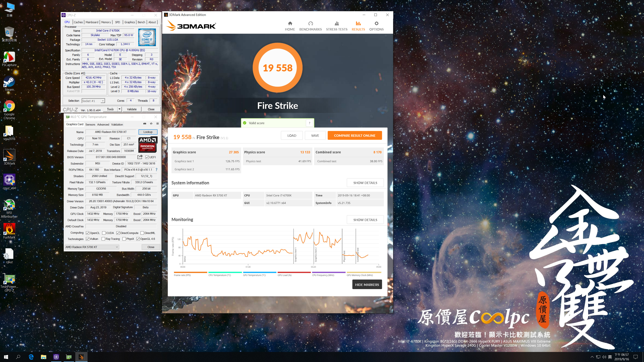Open the vga2016 desktop folder

pos(9,133)
